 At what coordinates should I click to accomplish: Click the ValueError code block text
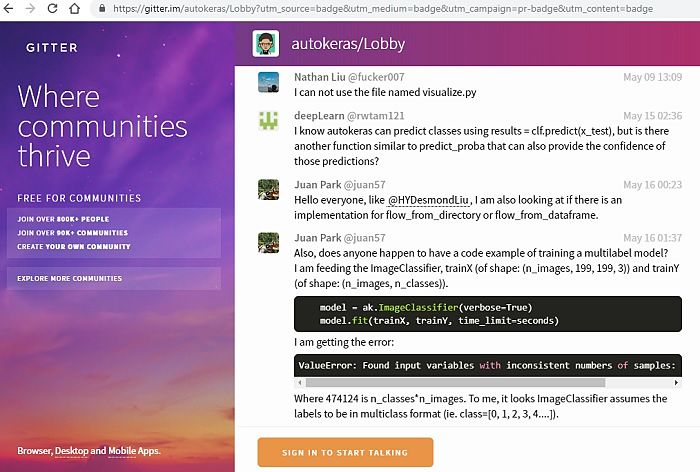pos(488,365)
